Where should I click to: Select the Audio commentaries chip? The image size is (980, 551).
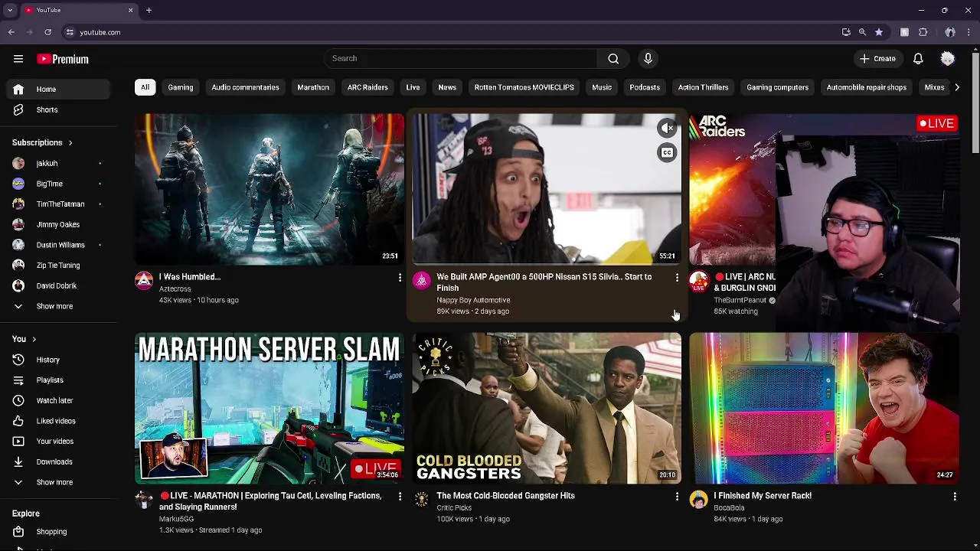pos(245,87)
